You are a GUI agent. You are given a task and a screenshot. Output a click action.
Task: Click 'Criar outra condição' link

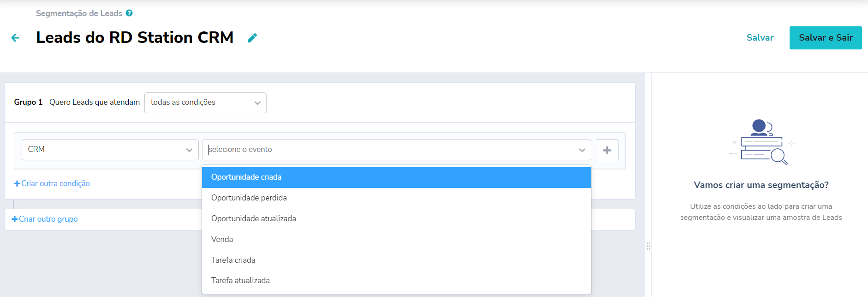point(52,183)
